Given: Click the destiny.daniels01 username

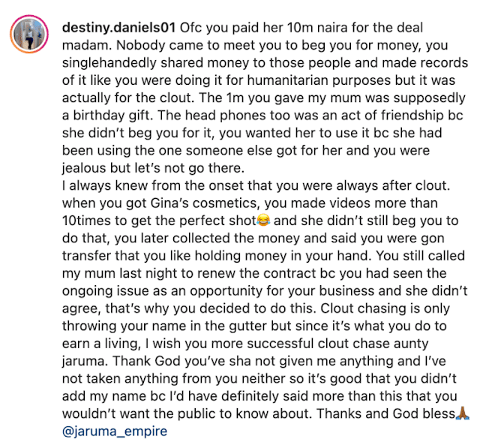Looking at the screenshot, I should coord(118,28).
